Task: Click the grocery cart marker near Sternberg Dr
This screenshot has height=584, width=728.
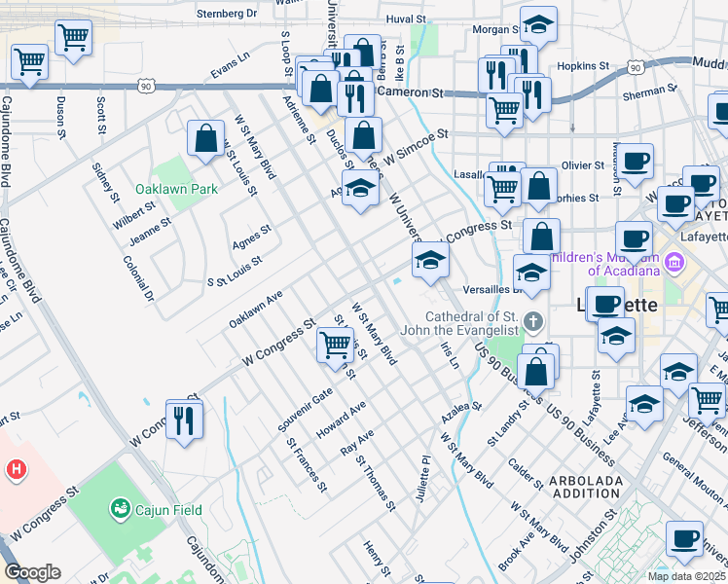Action: coord(73,39)
